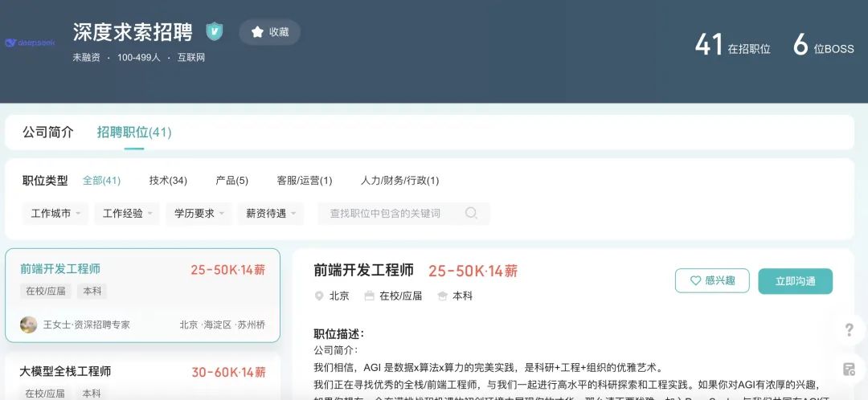The height and width of the screenshot is (400, 868).
Task: Click the 互联网 industry label
Action: (191, 58)
